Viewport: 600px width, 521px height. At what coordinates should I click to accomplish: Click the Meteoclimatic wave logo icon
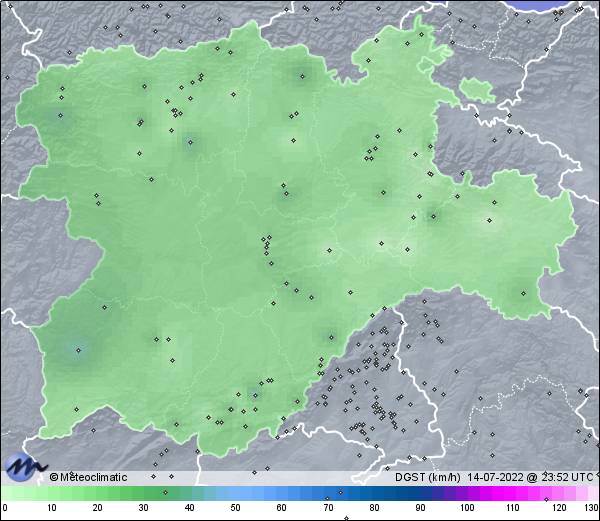(25, 467)
